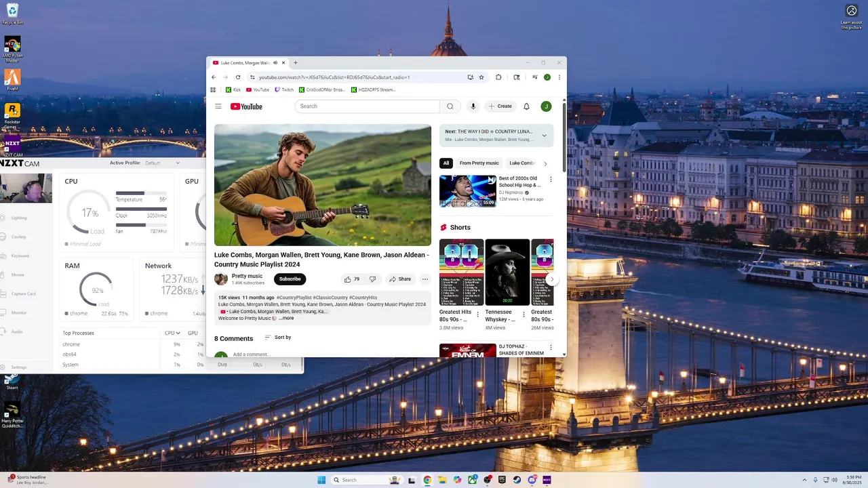Start voice search with the microphone icon
868x488 pixels.
(473, 106)
